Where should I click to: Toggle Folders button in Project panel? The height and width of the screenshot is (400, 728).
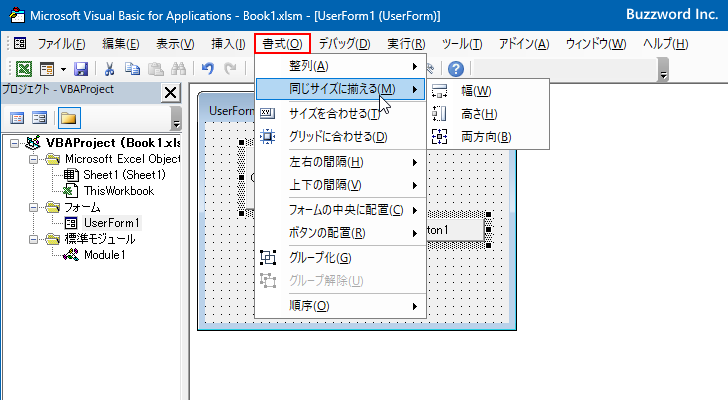tap(68, 118)
